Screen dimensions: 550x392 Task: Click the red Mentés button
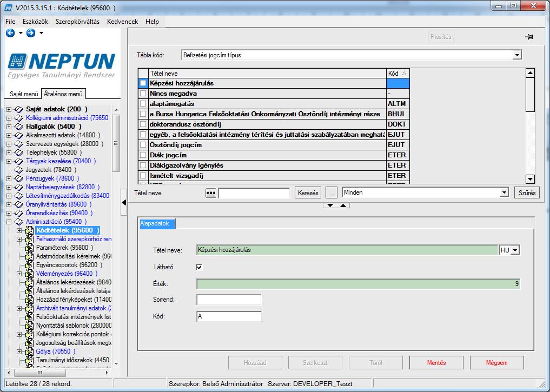tap(436, 363)
